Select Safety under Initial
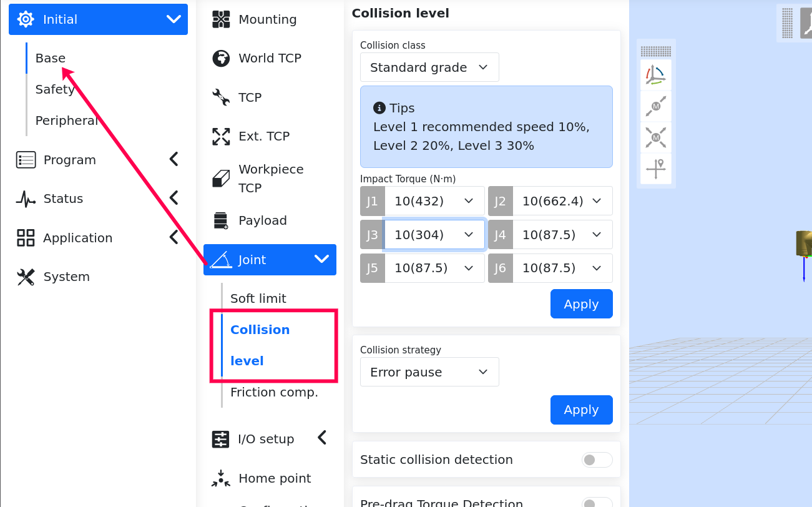 point(55,89)
